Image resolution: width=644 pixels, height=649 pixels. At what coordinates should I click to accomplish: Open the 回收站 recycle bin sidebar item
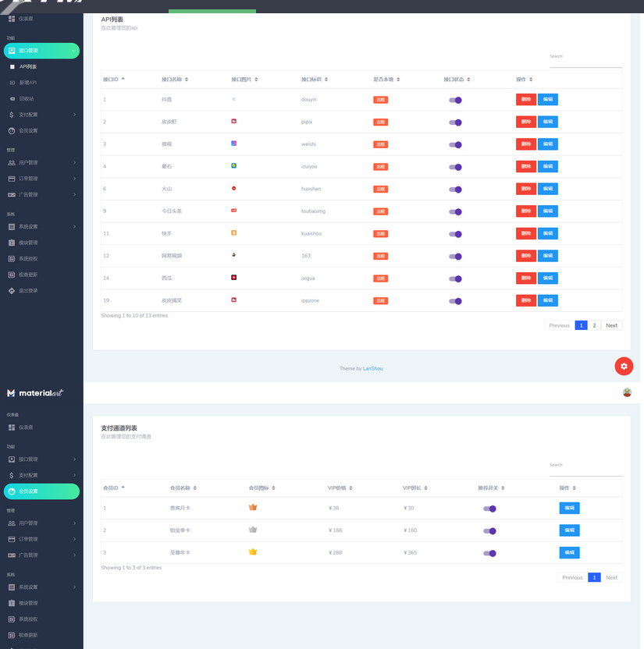coord(27,99)
